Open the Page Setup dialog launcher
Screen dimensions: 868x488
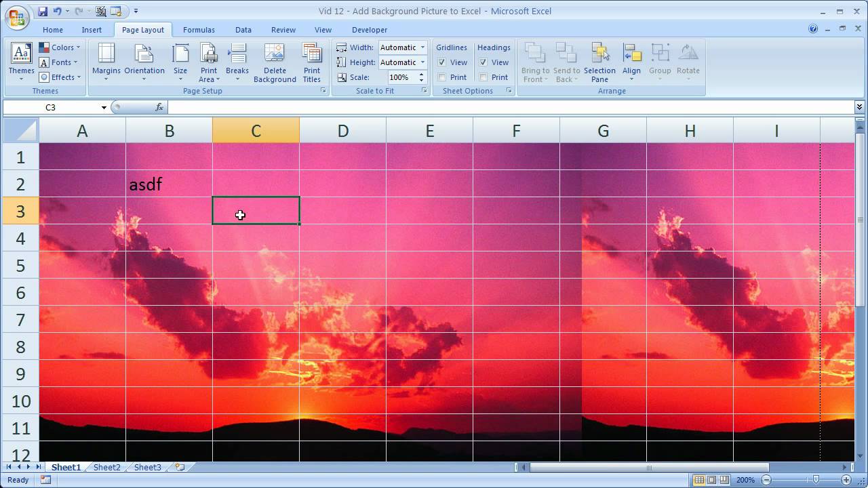pos(323,91)
